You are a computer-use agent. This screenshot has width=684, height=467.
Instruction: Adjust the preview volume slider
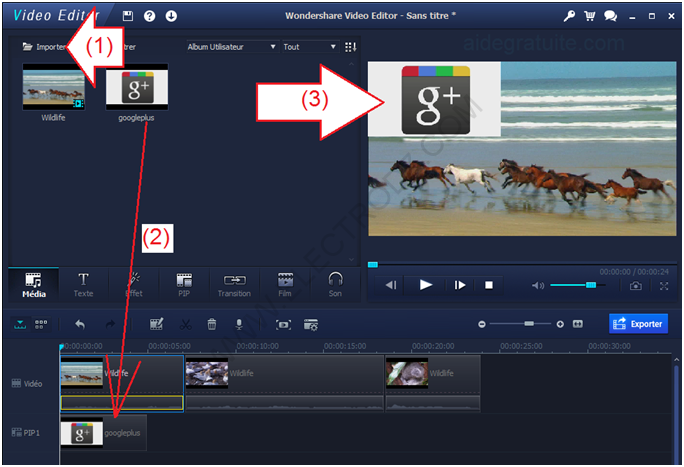click(578, 285)
